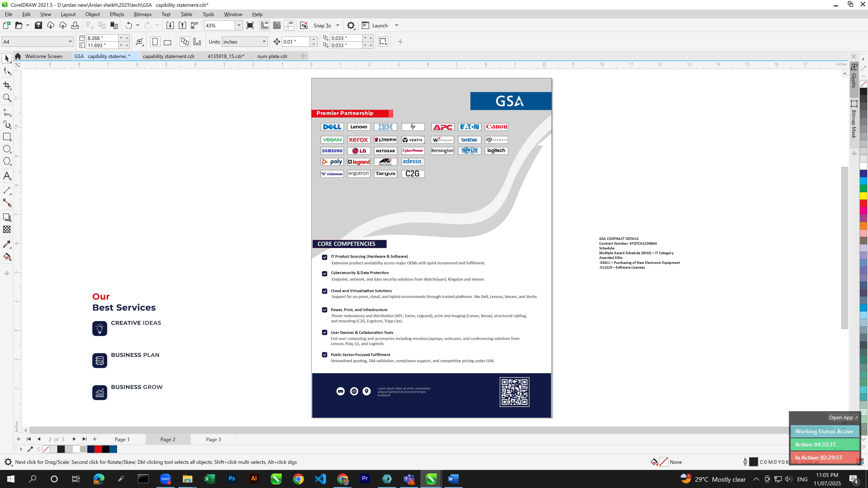Select the Pick tool in toolbox
This screenshot has height=488, width=868.
tap(7, 58)
